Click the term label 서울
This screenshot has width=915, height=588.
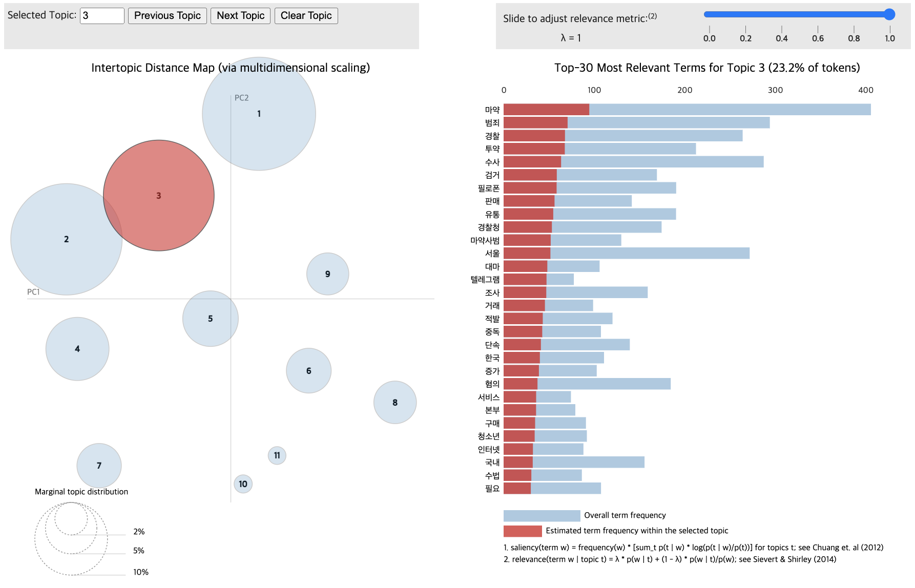492,254
